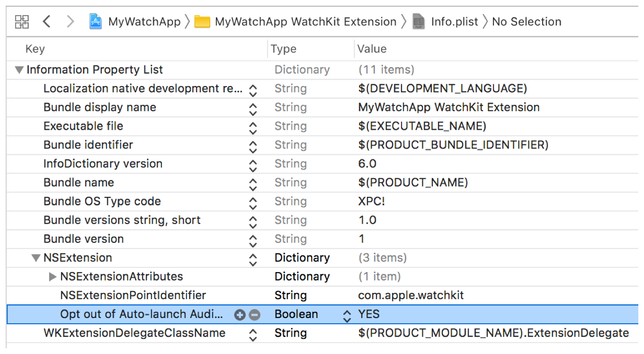The width and height of the screenshot is (644, 354).
Task: Open key stepper for Executable file
Action: [253, 127]
